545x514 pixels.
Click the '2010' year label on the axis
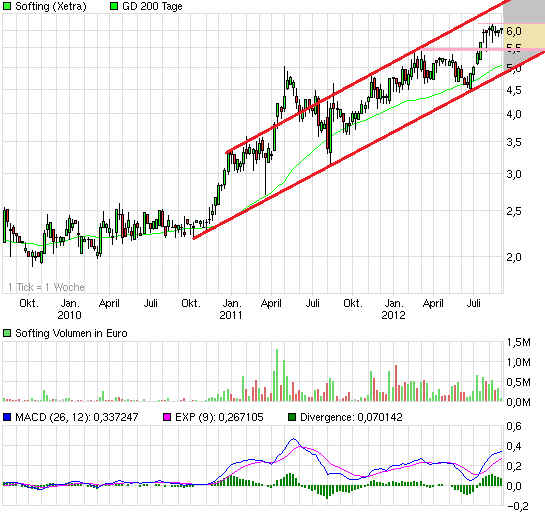pyautogui.click(x=69, y=315)
